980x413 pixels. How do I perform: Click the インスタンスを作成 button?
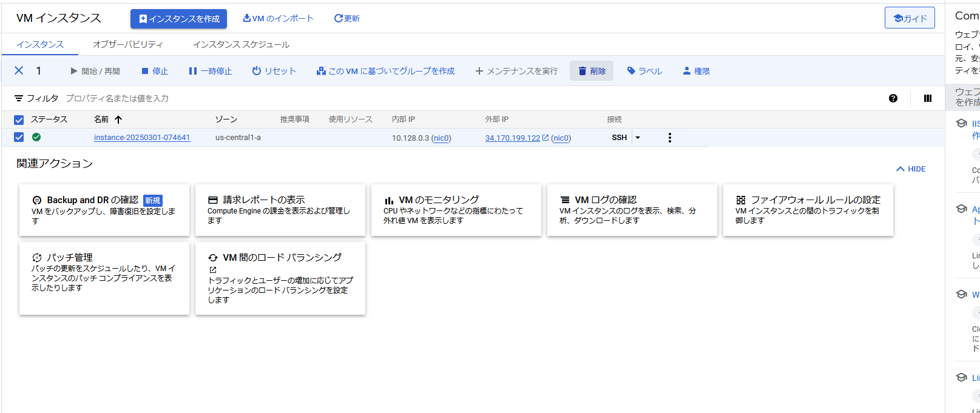178,19
